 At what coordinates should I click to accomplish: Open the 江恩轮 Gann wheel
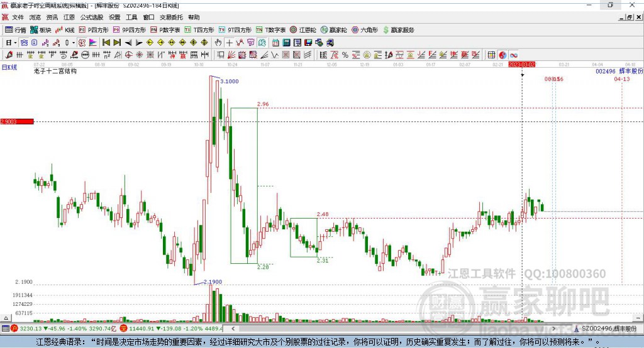coord(303,30)
